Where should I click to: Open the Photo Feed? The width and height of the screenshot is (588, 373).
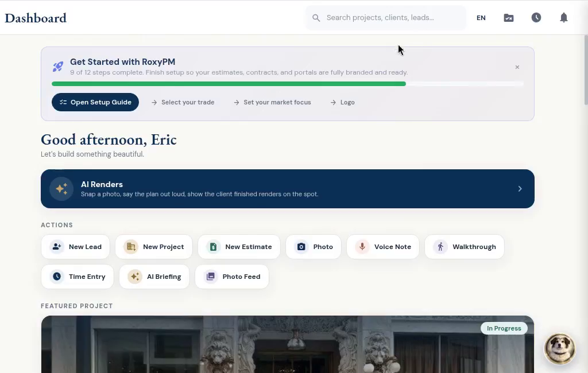232,277
